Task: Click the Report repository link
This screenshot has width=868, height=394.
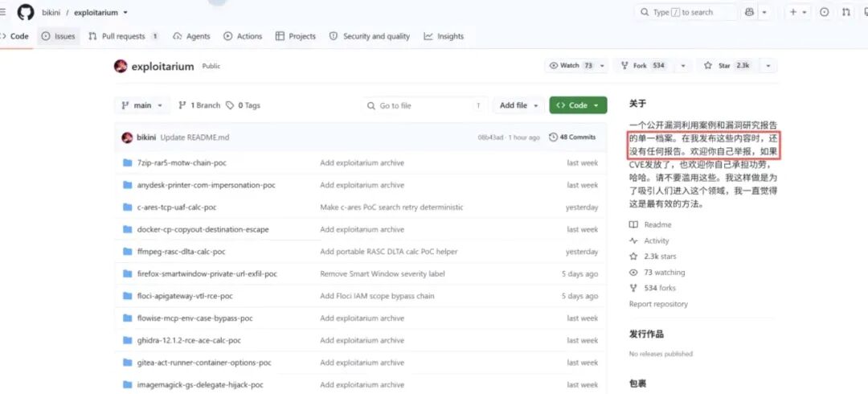Action: [x=658, y=304]
